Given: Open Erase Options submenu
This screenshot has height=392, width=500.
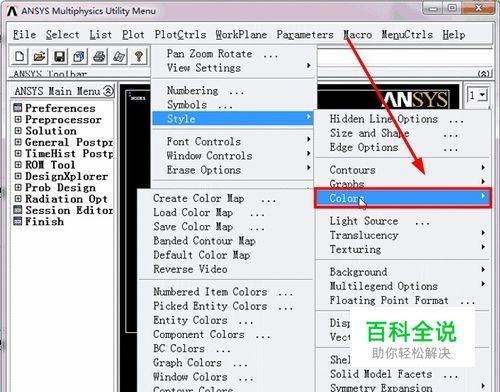Looking at the screenshot, I should tap(232, 170).
